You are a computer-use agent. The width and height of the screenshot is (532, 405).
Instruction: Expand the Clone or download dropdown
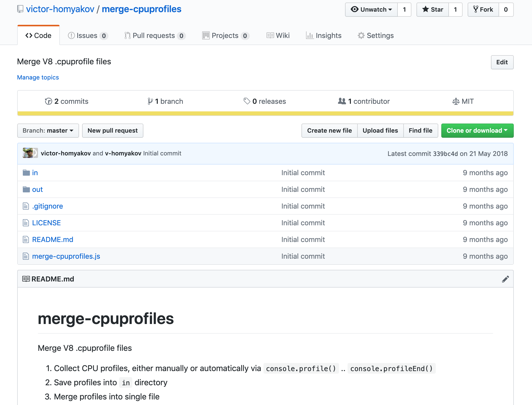(x=477, y=131)
